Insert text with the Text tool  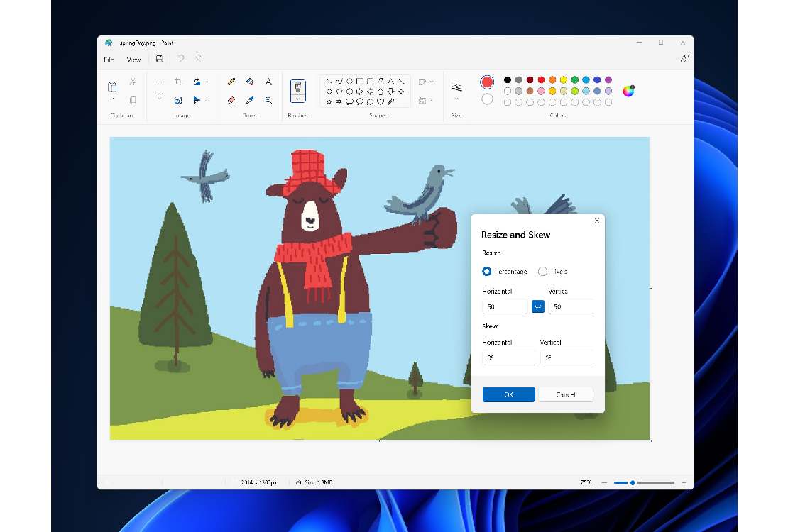[268, 80]
